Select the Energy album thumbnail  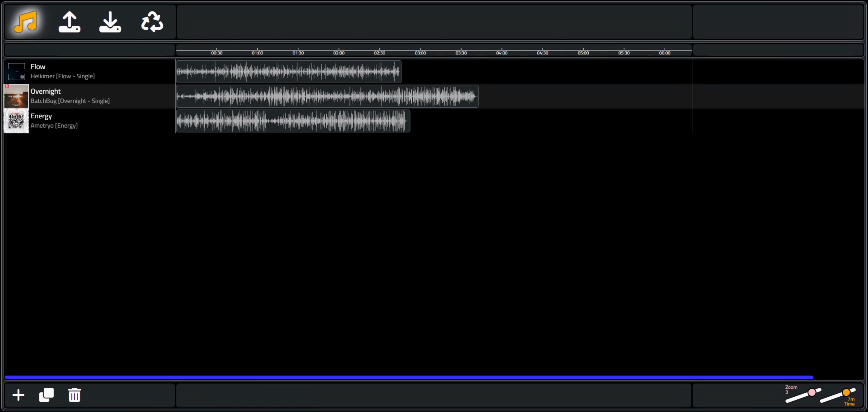16,121
